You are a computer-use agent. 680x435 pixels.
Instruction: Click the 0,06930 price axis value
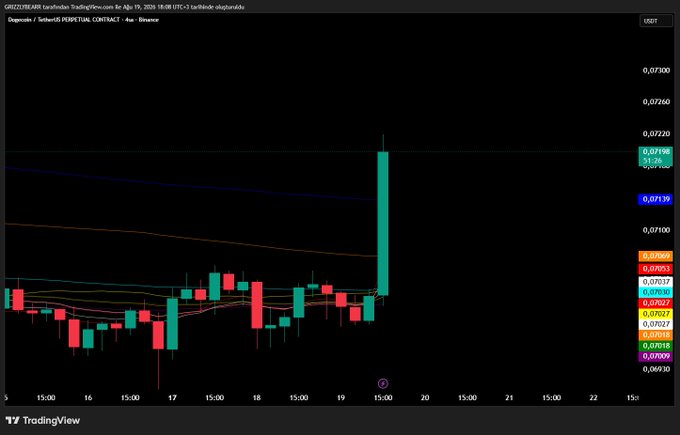point(656,369)
